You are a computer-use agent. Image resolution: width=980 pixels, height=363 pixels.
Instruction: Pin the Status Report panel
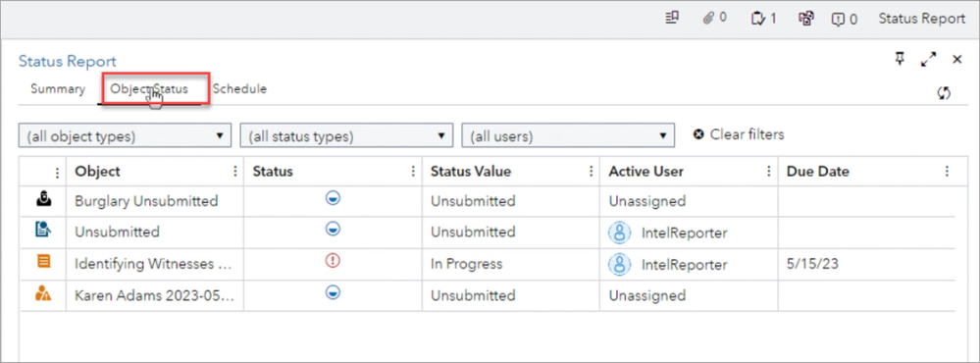[900, 59]
